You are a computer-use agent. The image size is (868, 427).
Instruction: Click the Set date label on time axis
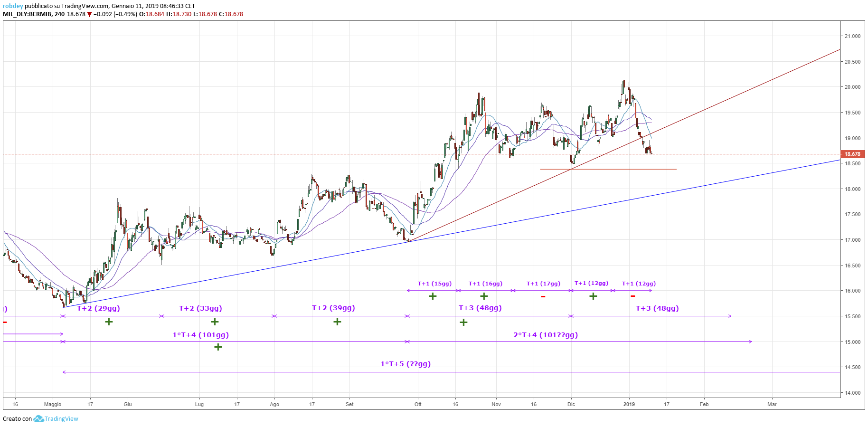(x=349, y=404)
